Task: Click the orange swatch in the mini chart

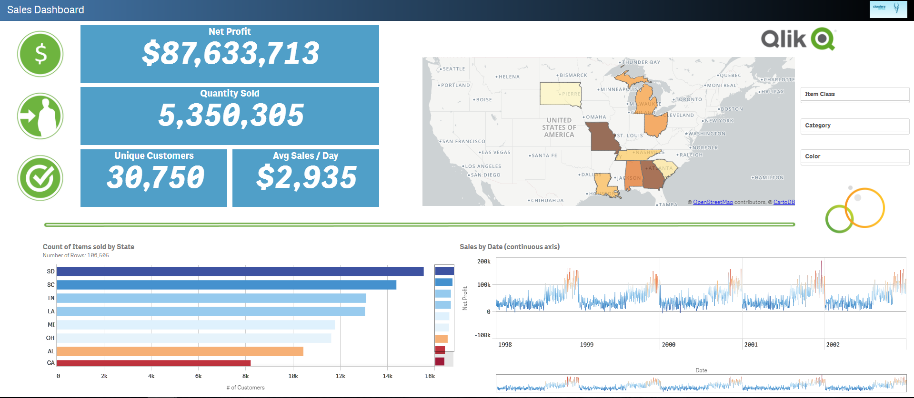Action: (441, 339)
